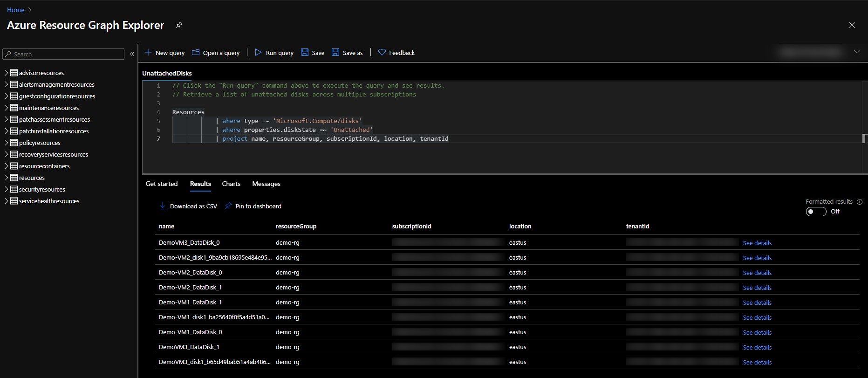Expand the policyresources tree node
Image resolution: width=868 pixels, height=378 pixels.
coord(7,143)
